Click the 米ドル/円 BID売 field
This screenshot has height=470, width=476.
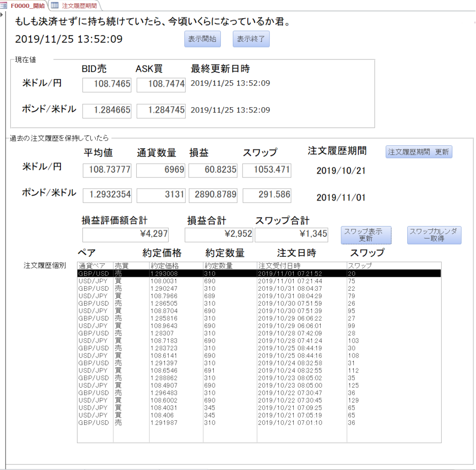click(x=107, y=85)
